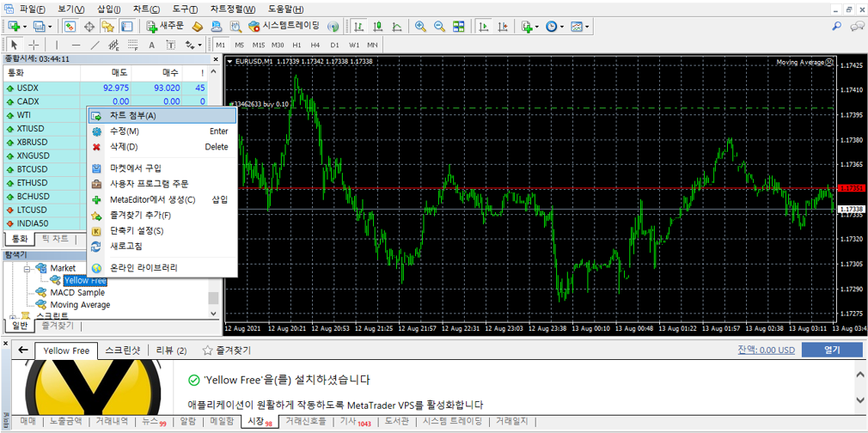The height and width of the screenshot is (433, 868).
Task: Toggle the Data Window crosshair-circle icon
Action: click(x=89, y=26)
